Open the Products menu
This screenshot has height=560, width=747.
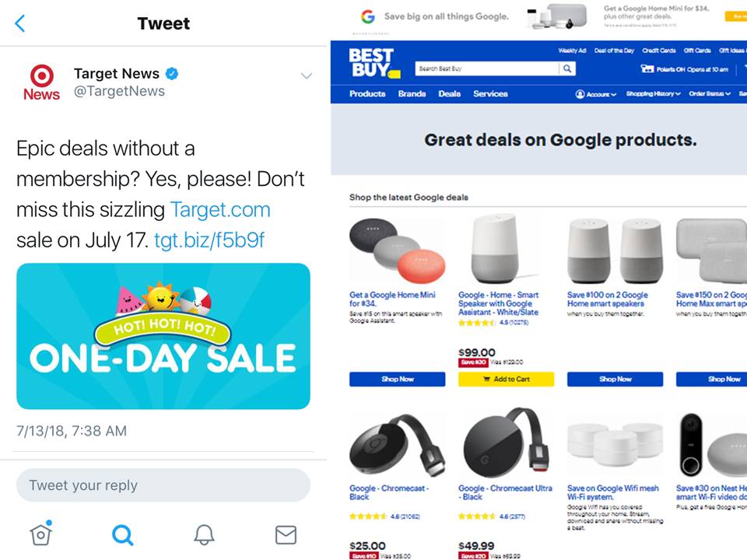[367, 94]
